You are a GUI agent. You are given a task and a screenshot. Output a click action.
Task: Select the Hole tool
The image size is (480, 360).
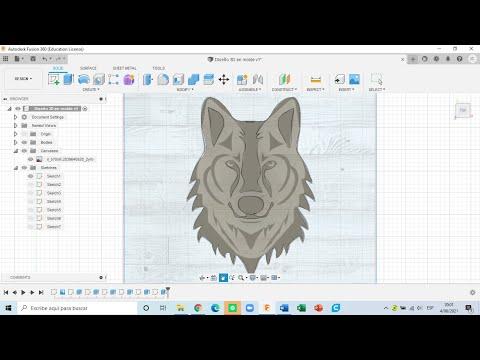(x=99, y=79)
